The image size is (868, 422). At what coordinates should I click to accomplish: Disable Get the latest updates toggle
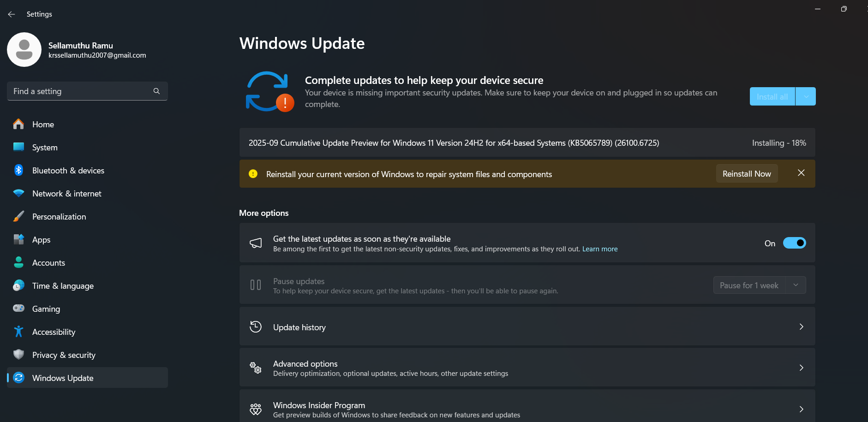click(x=794, y=243)
